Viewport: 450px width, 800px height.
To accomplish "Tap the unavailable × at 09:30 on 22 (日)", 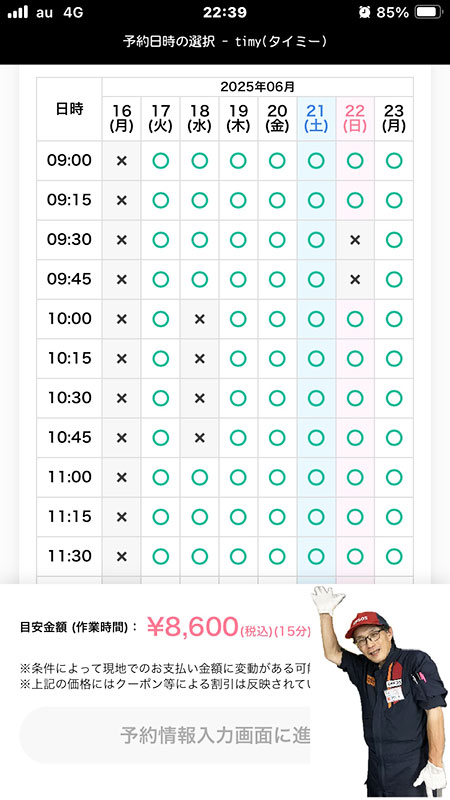I will click(x=355, y=240).
